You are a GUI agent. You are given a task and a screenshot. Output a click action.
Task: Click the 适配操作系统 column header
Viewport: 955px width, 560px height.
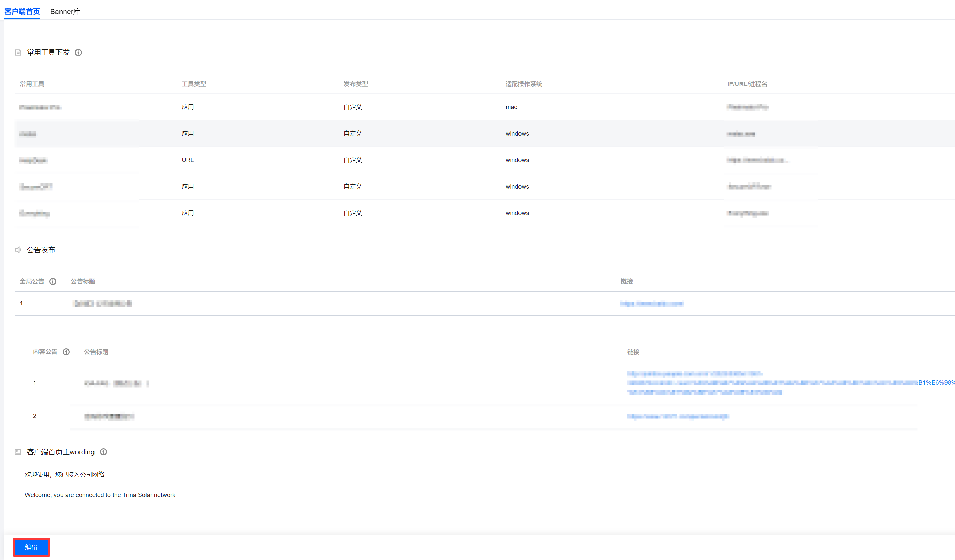tap(524, 84)
